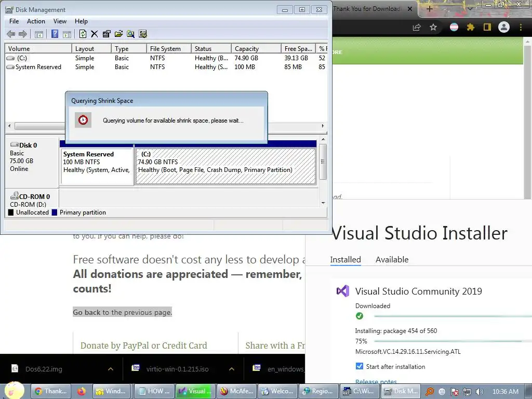Image resolution: width=532 pixels, height=399 pixels.
Task: Open Help via blue question mark icon
Action: coord(55,34)
